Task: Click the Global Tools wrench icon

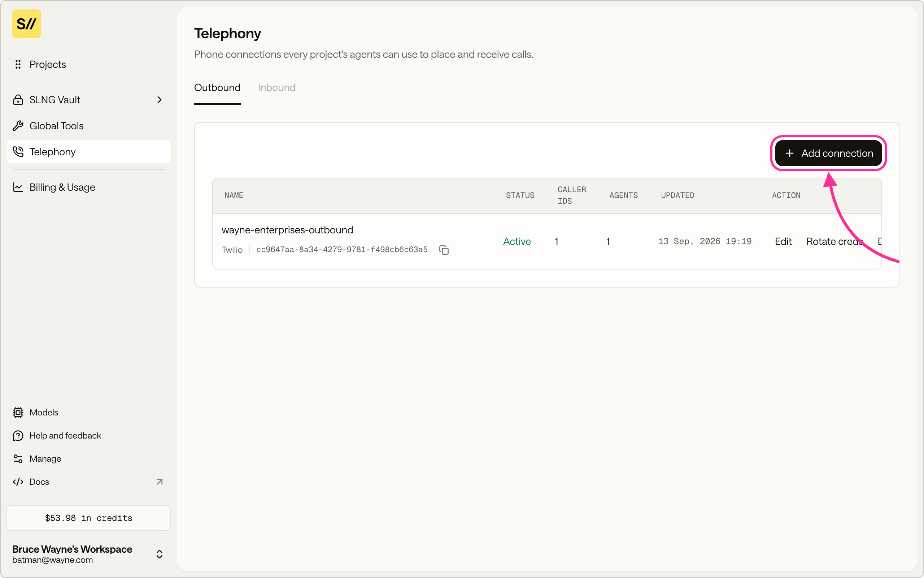Action: (18, 126)
